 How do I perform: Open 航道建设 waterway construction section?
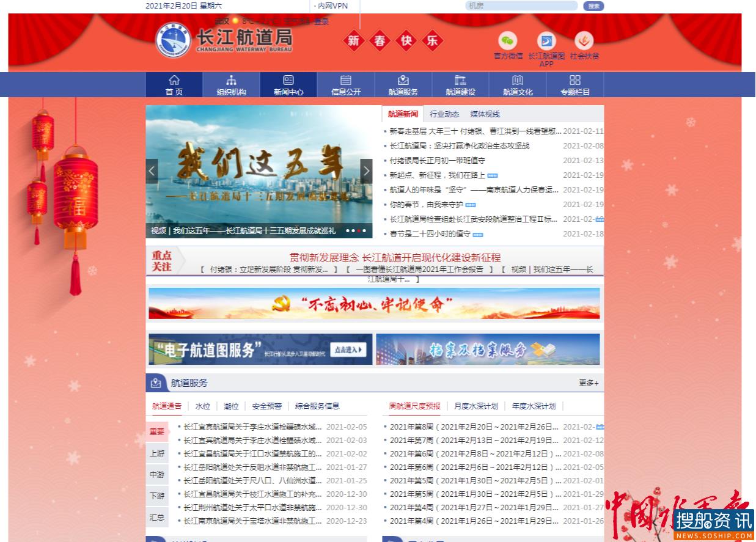[x=460, y=85]
